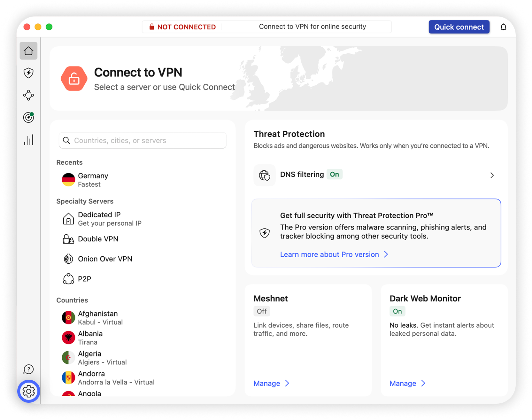Viewport: 532px width, 420px height.
Task: Expand DNS filtering with right chevron
Action: point(492,175)
